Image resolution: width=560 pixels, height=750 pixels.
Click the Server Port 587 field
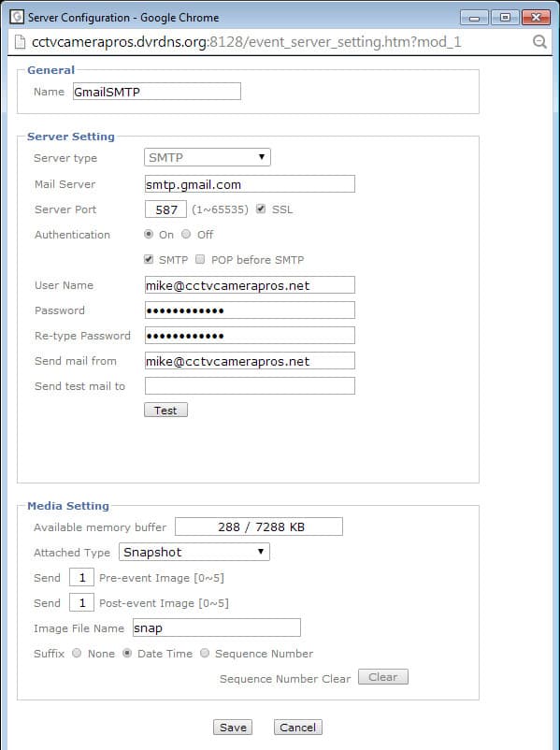[165, 209]
